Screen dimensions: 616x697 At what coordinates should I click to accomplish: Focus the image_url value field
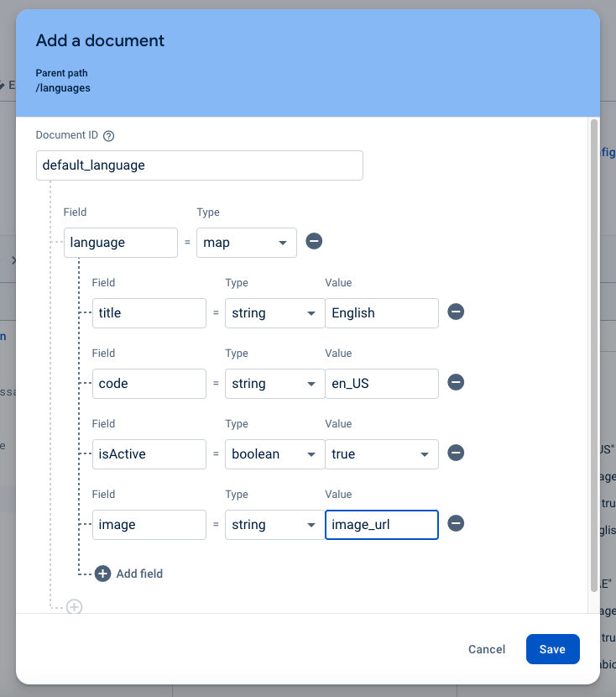[381, 525]
